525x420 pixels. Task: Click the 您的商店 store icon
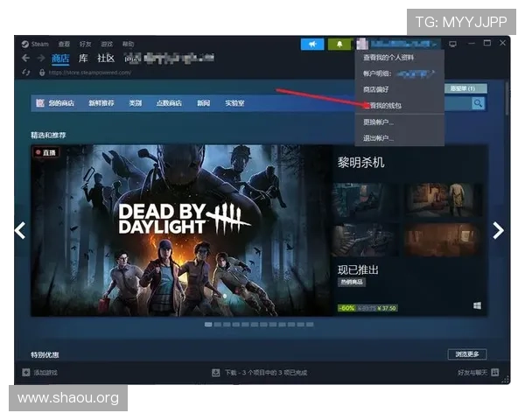tap(40, 103)
